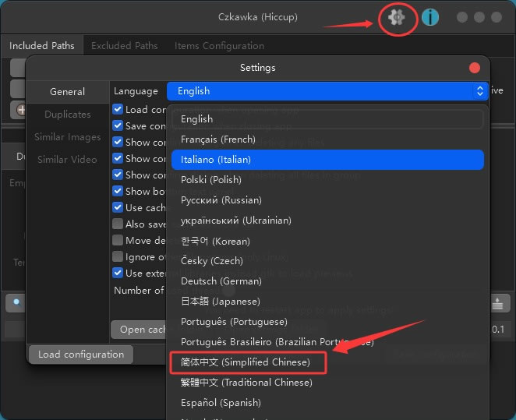Image resolution: width=516 pixels, height=420 pixels.
Task: Switch to the Duplicates settings tab
Action: tap(67, 115)
